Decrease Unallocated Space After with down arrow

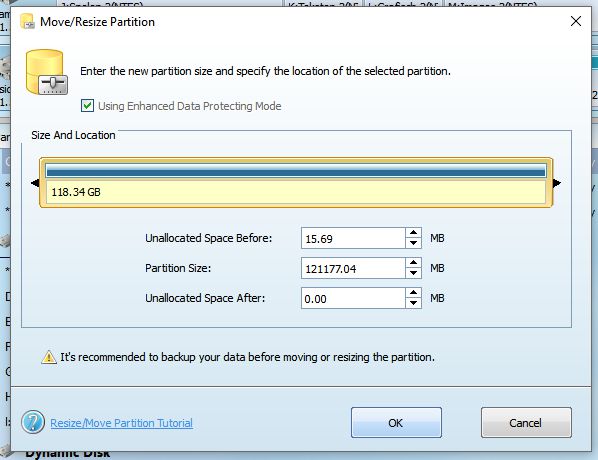coord(413,303)
